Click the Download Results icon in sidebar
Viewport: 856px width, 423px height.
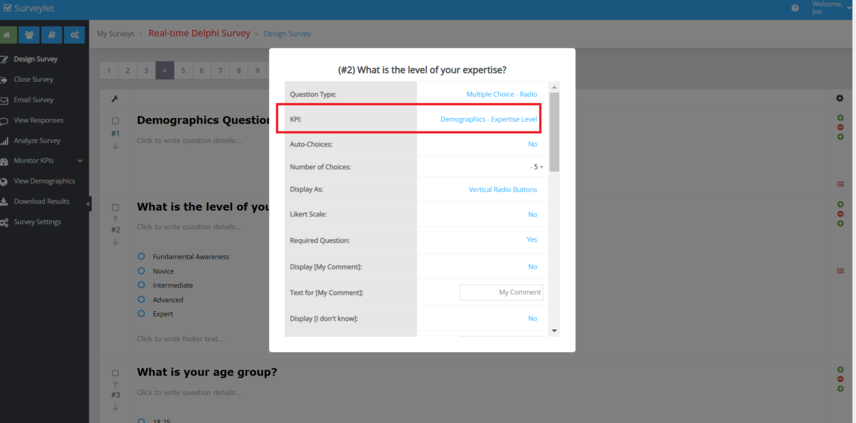coord(6,201)
